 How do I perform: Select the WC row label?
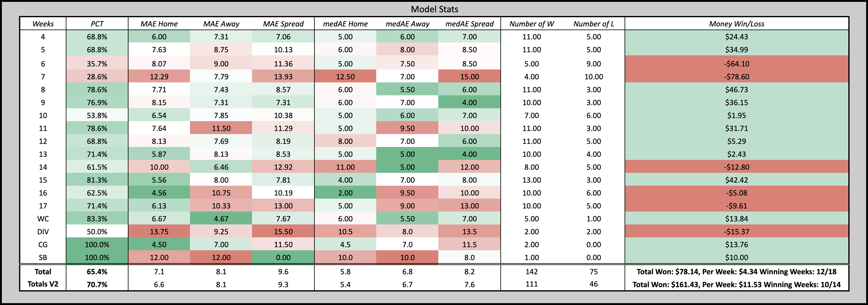(x=43, y=219)
